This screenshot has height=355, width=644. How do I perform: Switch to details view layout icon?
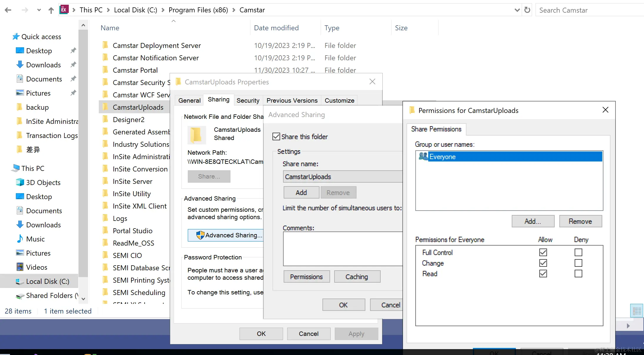637,311
